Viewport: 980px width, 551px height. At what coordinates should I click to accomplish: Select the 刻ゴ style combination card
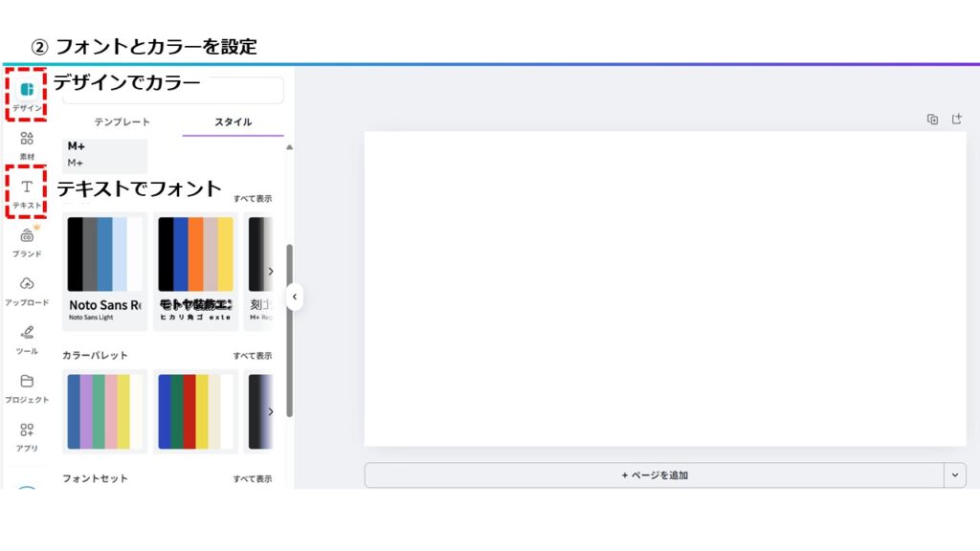[258, 271]
